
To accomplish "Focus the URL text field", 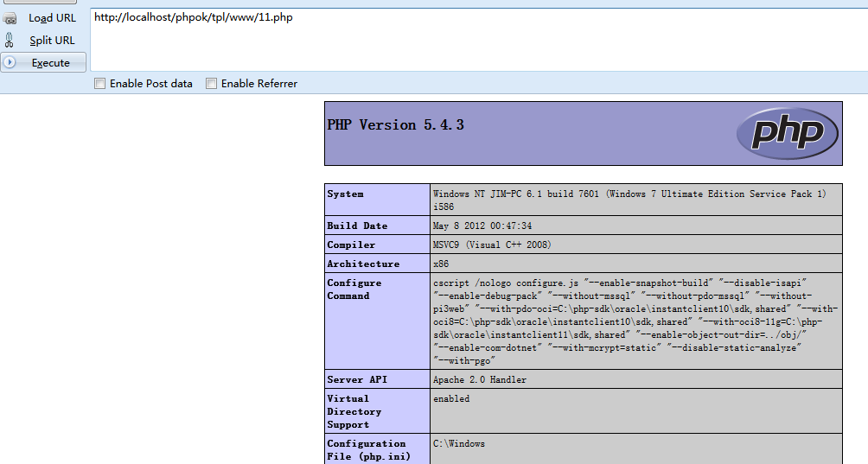I will pyautogui.click(x=479, y=40).
